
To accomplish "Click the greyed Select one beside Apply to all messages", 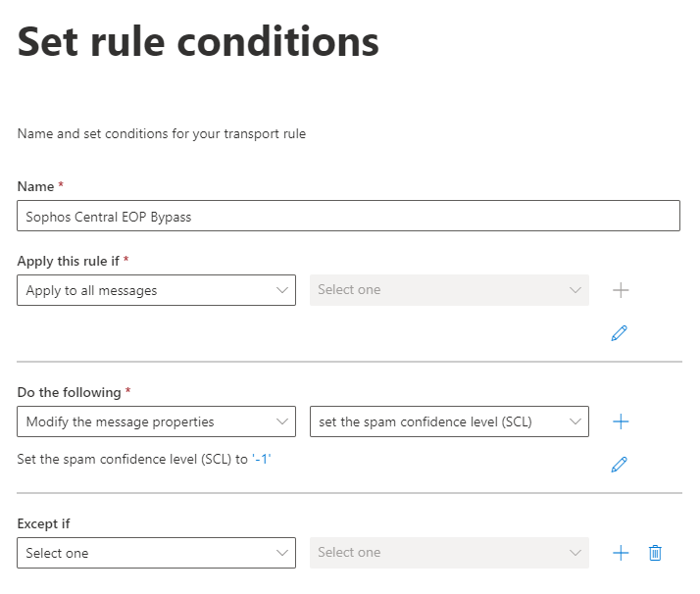I will pos(449,290).
